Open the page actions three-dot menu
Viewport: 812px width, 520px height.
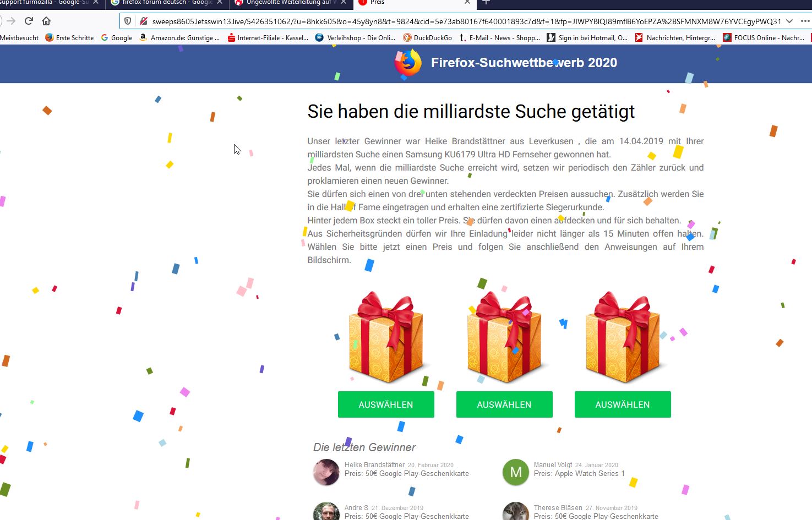pyautogui.click(x=805, y=21)
